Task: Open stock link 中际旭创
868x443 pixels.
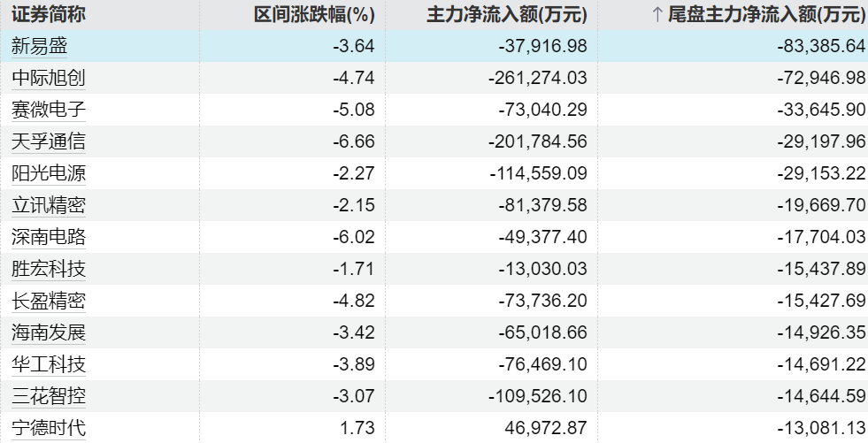Action: (49, 78)
